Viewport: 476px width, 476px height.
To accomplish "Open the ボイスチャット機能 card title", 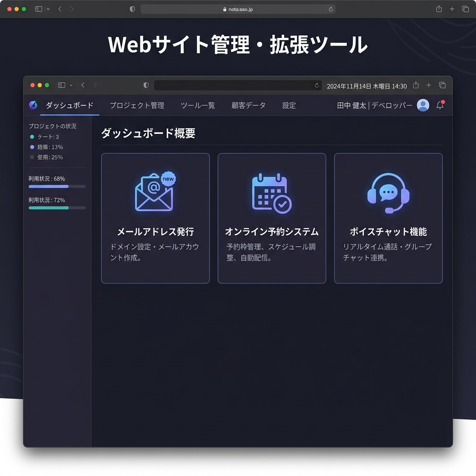I will click(388, 231).
